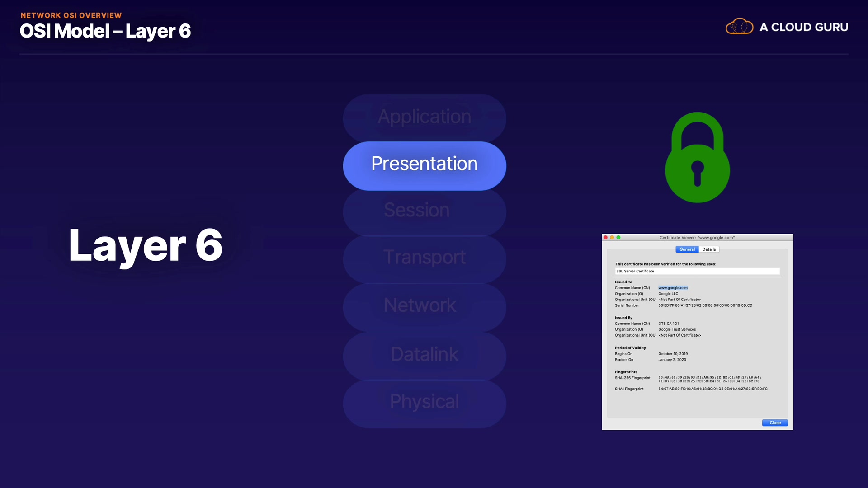
Task: Click the Certificate Viewer title bar
Action: [x=697, y=238]
